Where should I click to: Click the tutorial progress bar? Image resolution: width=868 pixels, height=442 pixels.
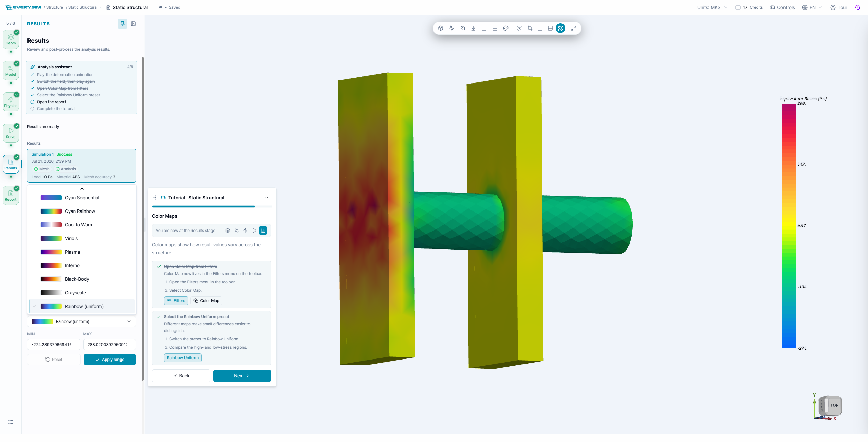coord(211,206)
